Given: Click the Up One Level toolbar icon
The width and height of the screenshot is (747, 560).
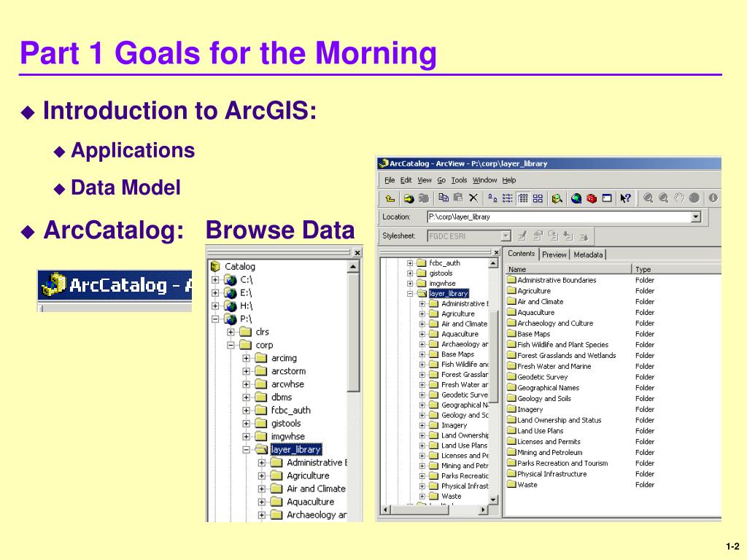Looking at the screenshot, I should pyautogui.click(x=390, y=198).
